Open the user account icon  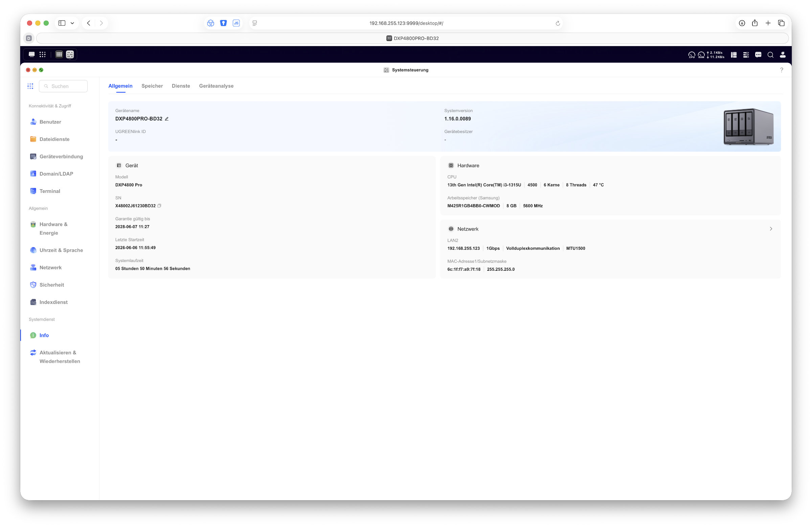[x=783, y=54]
